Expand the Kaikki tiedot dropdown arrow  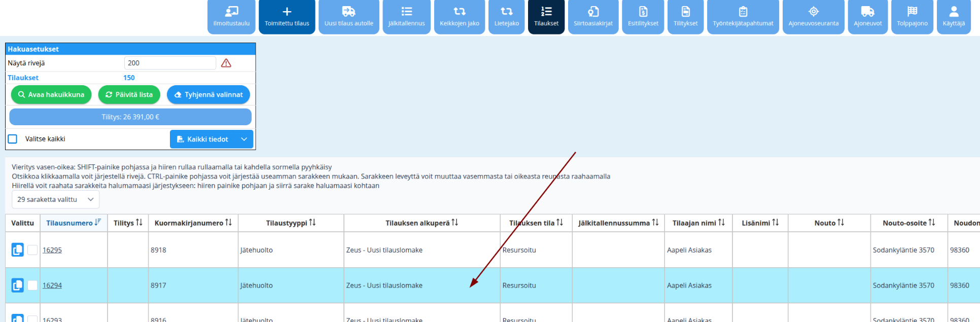click(244, 139)
